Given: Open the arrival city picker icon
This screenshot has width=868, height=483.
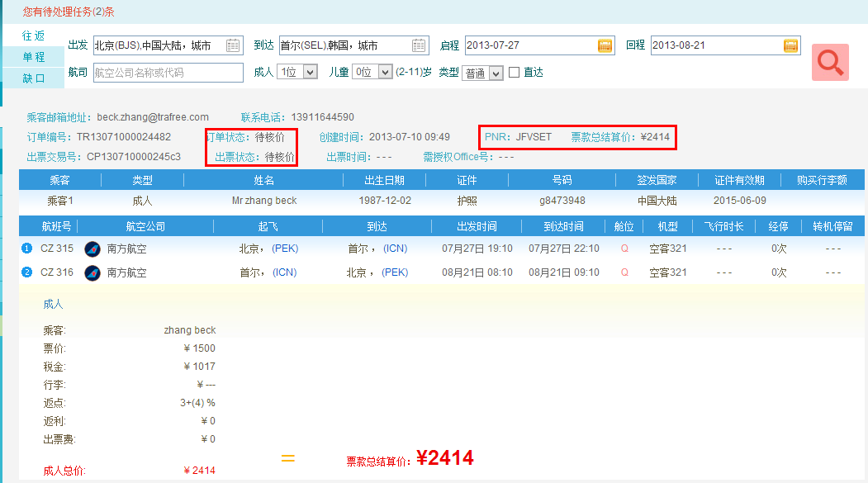Looking at the screenshot, I should (x=420, y=45).
